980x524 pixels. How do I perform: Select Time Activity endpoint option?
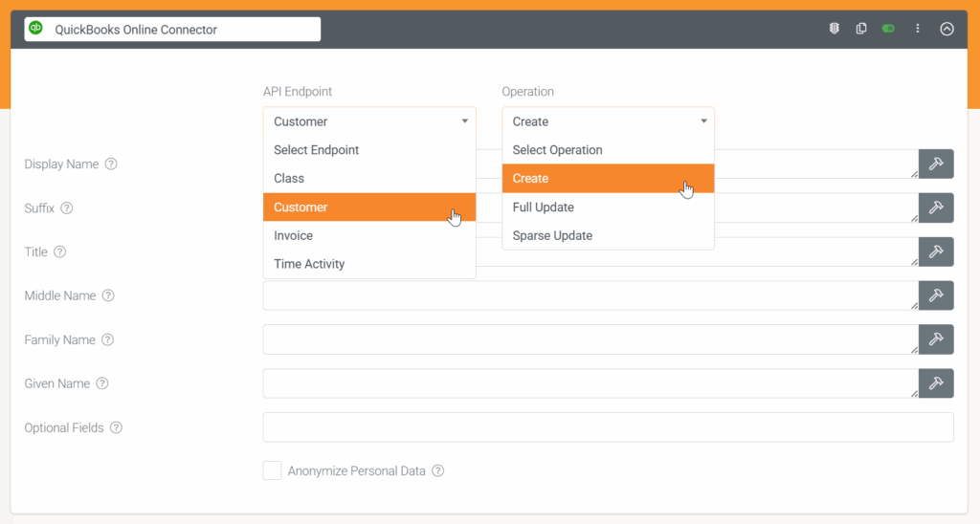click(369, 264)
